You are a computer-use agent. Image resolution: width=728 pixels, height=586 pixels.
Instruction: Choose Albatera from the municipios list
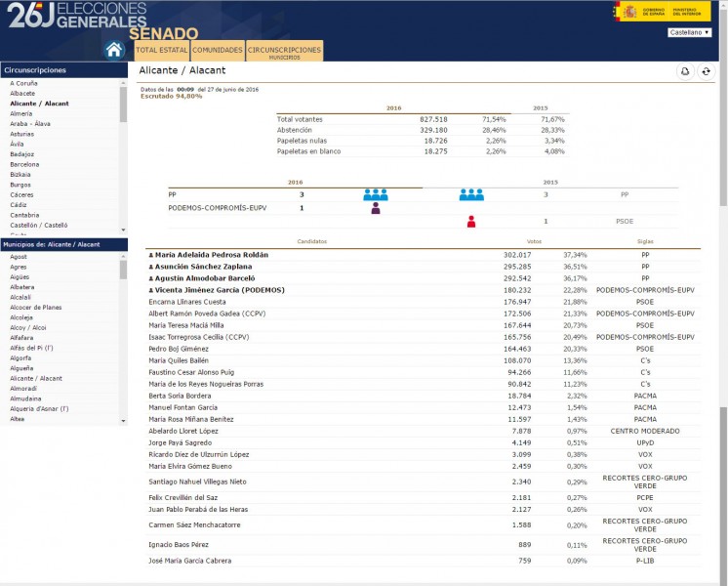(21, 287)
